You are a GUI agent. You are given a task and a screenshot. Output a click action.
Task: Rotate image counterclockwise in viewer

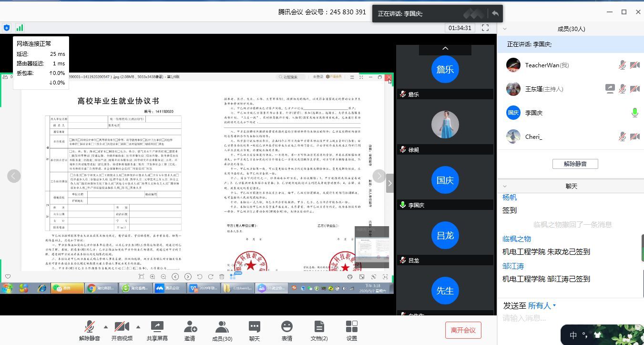pos(200,277)
